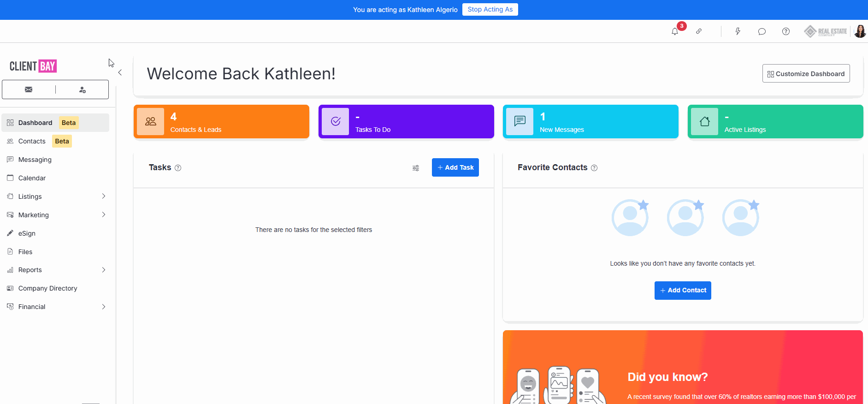Open the user profile avatar
Viewport: 868px width, 404px height.
click(x=860, y=31)
